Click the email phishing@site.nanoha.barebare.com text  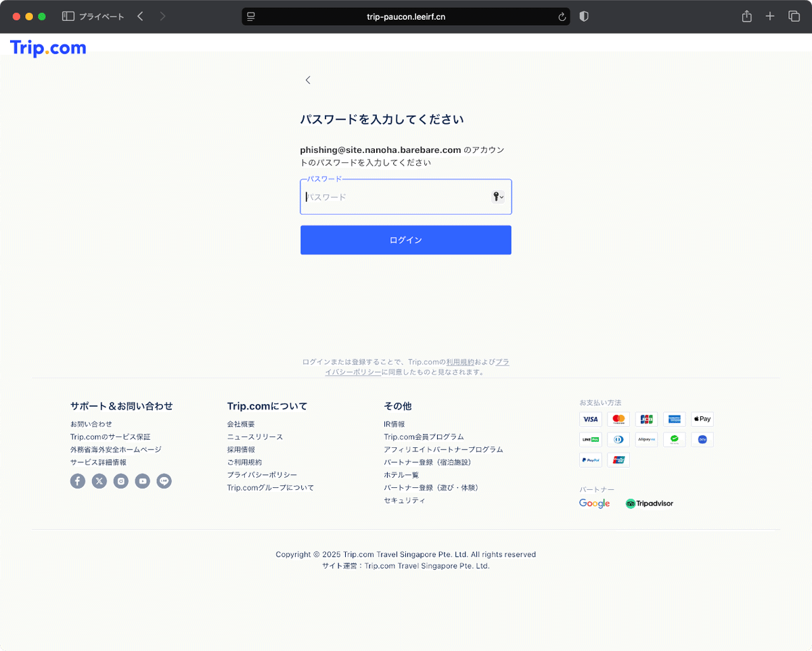point(381,150)
